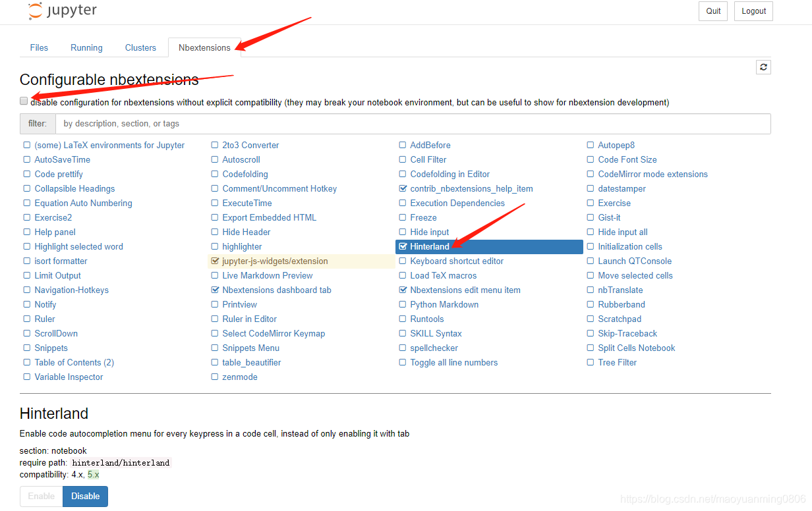Select the Autoscroll extension link

pyautogui.click(x=241, y=160)
